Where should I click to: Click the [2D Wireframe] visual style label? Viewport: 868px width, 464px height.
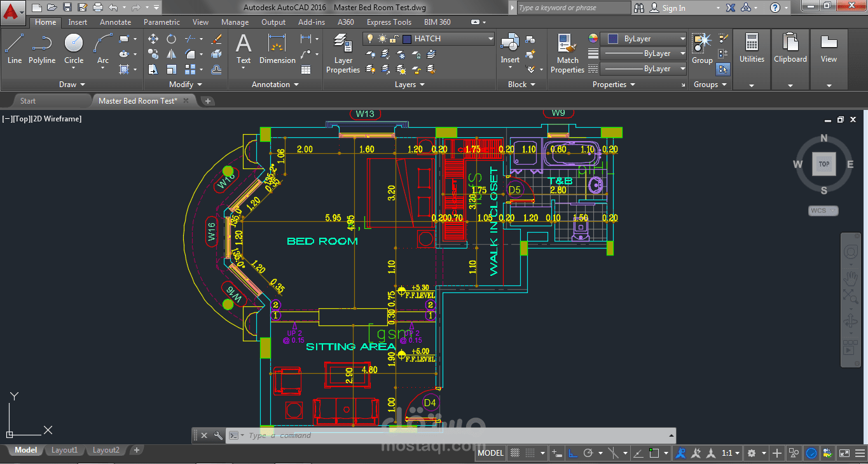[x=57, y=119]
